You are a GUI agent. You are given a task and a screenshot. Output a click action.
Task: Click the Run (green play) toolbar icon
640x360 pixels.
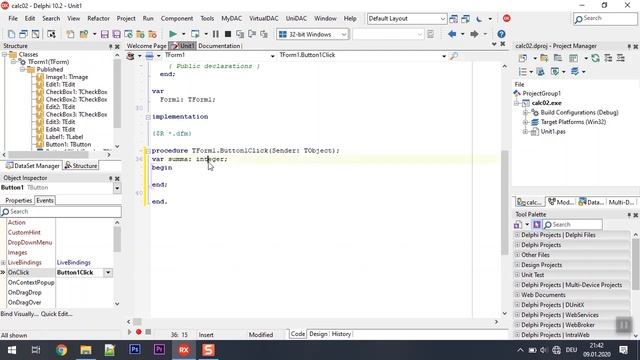point(173,34)
